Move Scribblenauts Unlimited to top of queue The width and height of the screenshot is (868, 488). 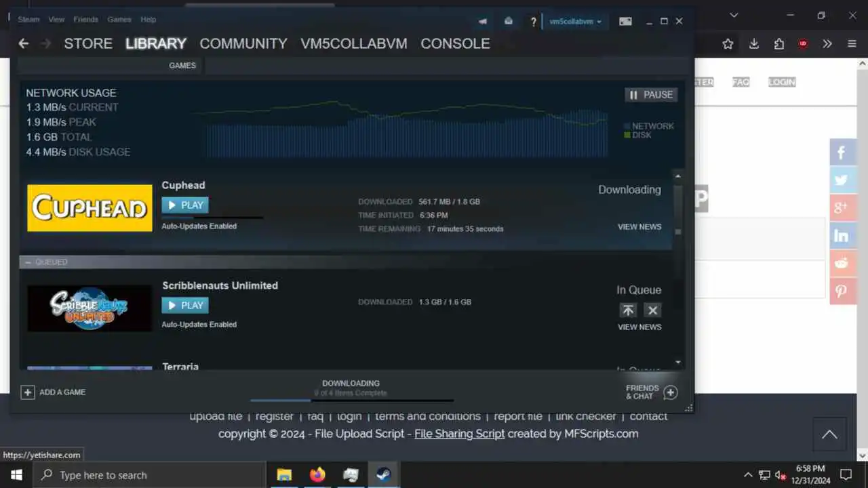628,310
